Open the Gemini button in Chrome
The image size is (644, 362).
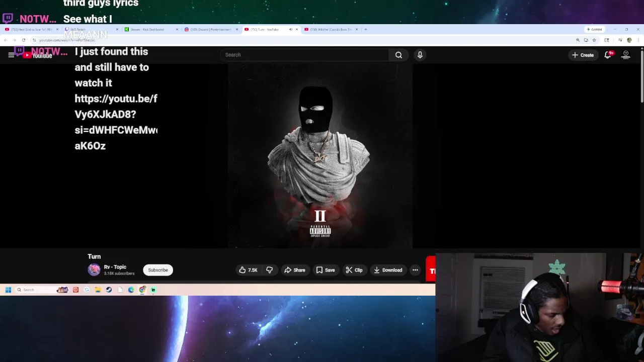pyautogui.click(x=594, y=29)
